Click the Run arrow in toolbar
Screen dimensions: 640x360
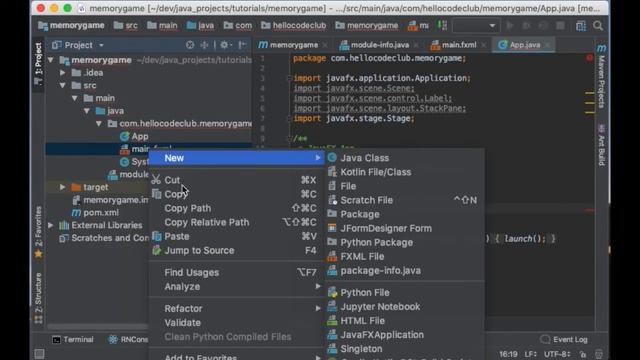[x=510, y=26]
